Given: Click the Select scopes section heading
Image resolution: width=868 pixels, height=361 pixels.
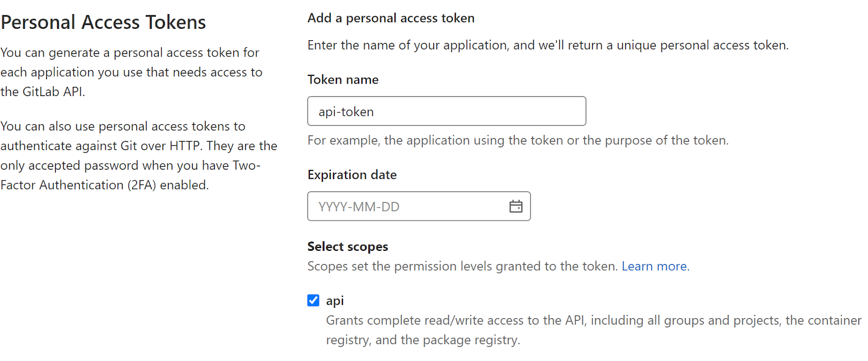Looking at the screenshot, I should (348, 247).
